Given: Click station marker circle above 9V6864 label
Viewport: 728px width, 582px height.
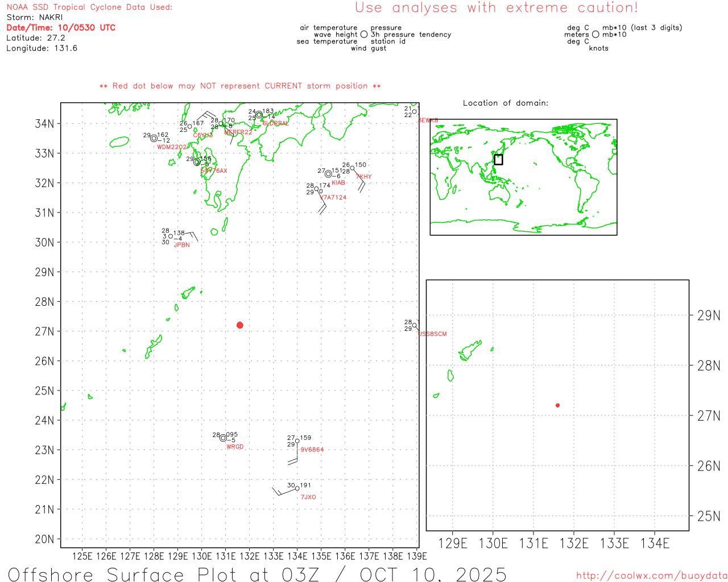Looking at the screenshot, I should coord(297,441).
